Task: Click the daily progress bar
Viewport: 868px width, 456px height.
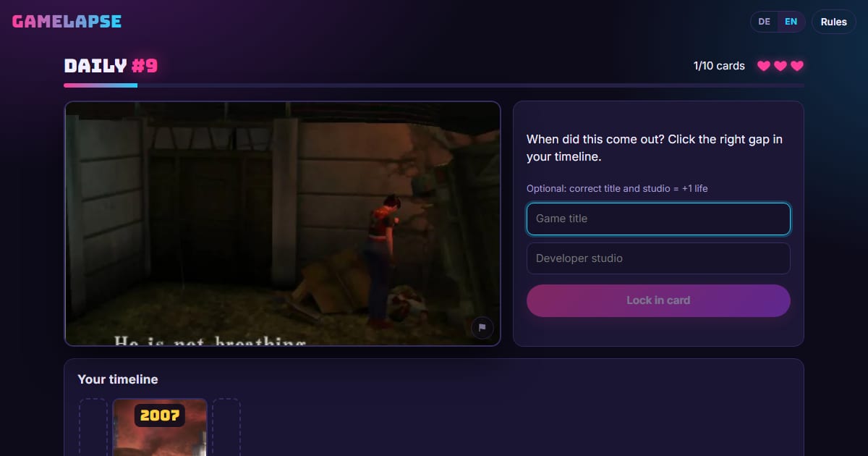Action: tap(434, 85)
